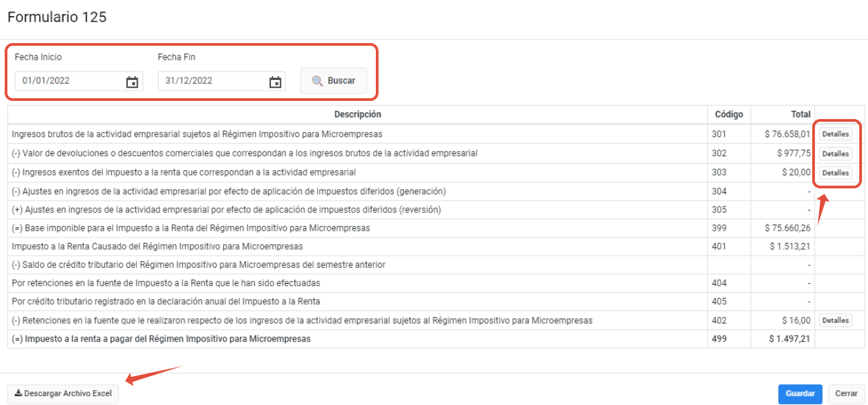Click the Fecha Fin label
Screen dimensions: 868x405
tap(177, 57)
